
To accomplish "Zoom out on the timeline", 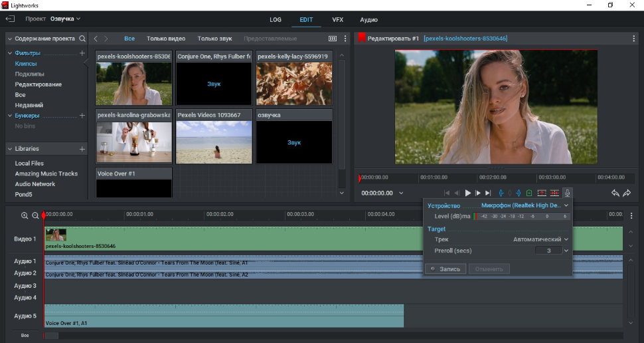I will click(x=35, y=215).
